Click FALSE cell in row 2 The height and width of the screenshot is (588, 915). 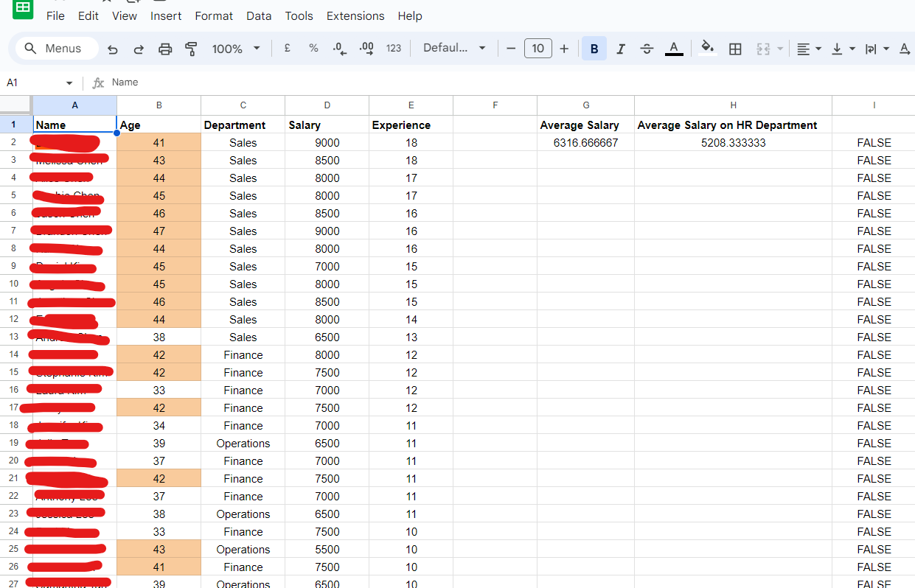tap(873, 142)
